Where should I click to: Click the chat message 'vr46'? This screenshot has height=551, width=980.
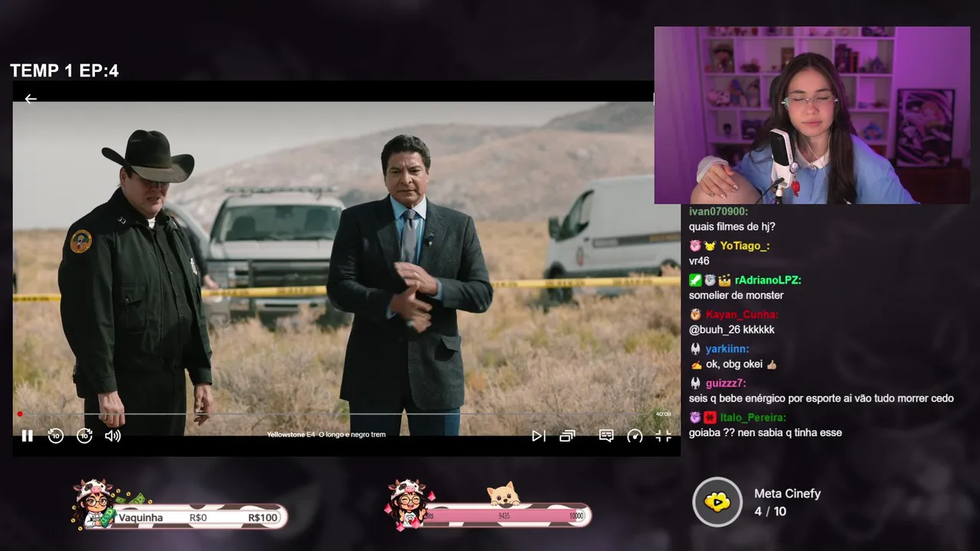(x=699, y=261)
